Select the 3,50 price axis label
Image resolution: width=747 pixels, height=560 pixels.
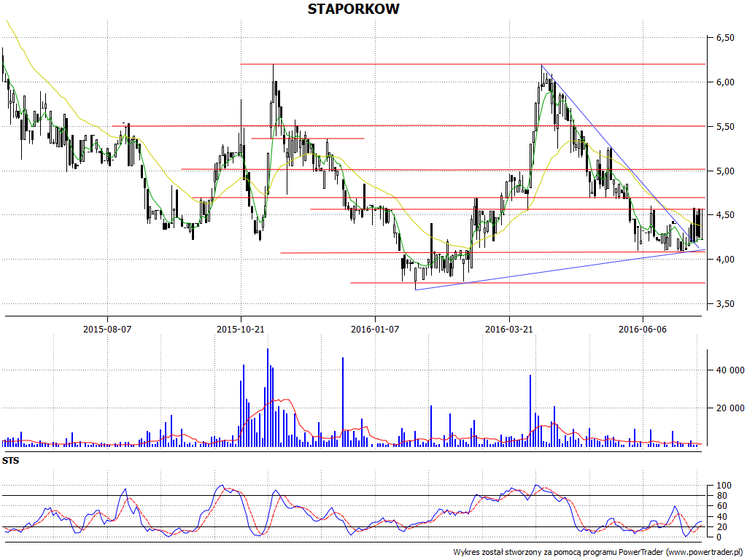click(x=726, y=304)
